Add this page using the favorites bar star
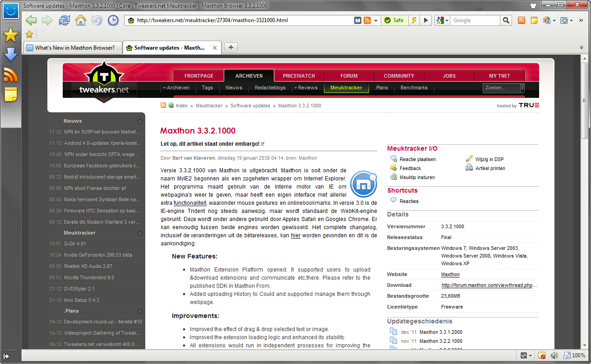The width and height of the screenshot is (591, 364). pos(29,34)
